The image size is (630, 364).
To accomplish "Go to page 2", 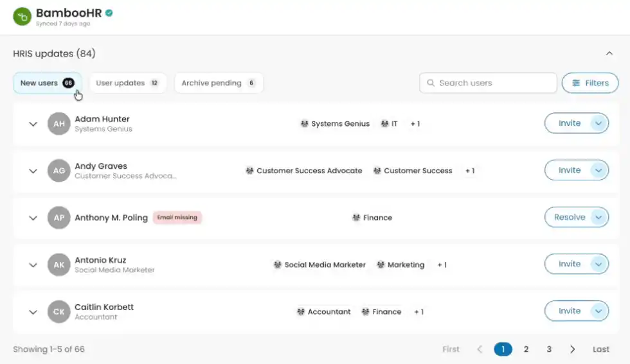I will pos(526,349).
